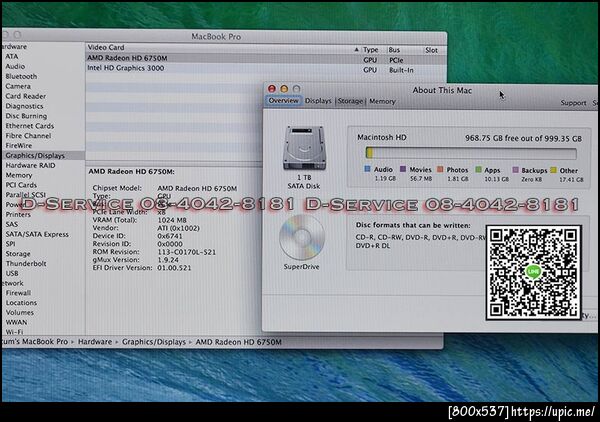The image size is (600, 422).
Task: Click the Macintosh HD storage usage bar
Action: (x=471, y=153)
